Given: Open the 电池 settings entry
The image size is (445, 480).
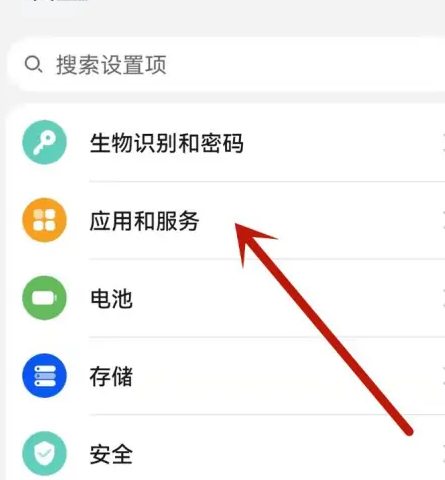Looking at the screenshot, I should tap(225, 298).
